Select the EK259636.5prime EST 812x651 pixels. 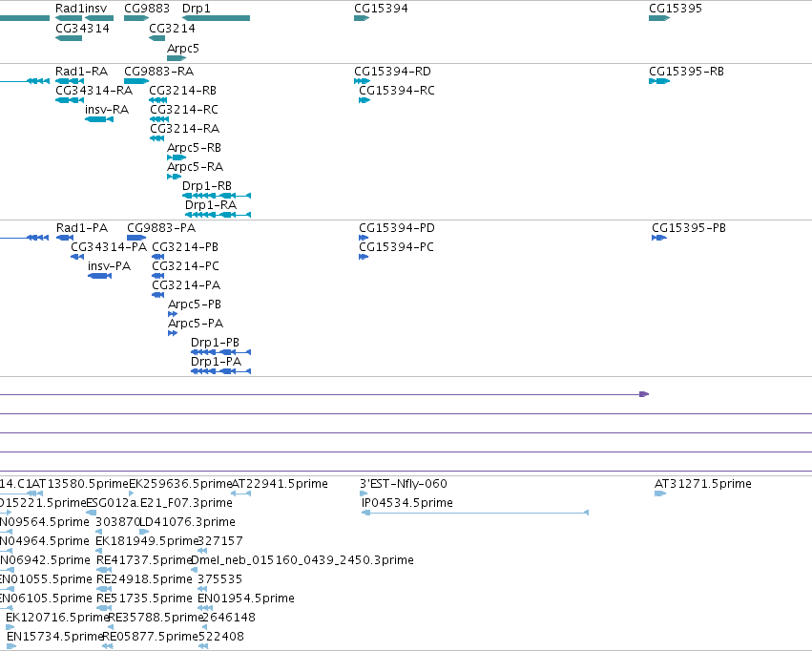tap(180, 484)
